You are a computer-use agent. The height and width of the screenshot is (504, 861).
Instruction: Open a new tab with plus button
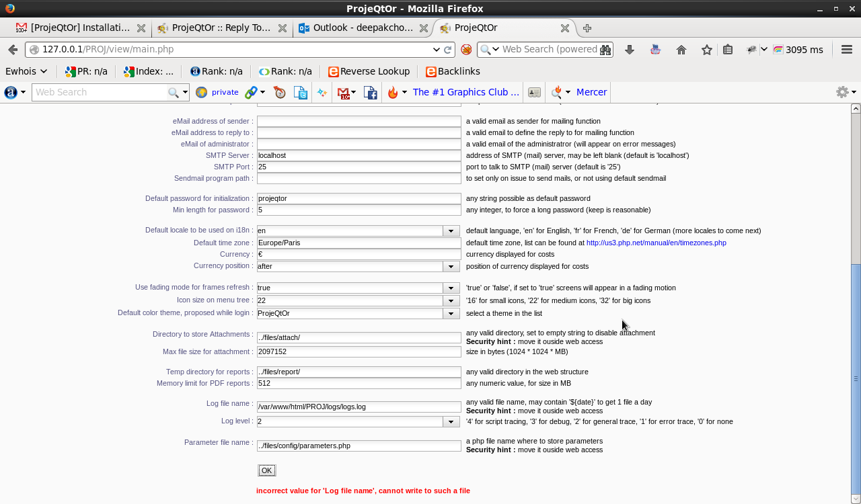(x=587, y=28)
